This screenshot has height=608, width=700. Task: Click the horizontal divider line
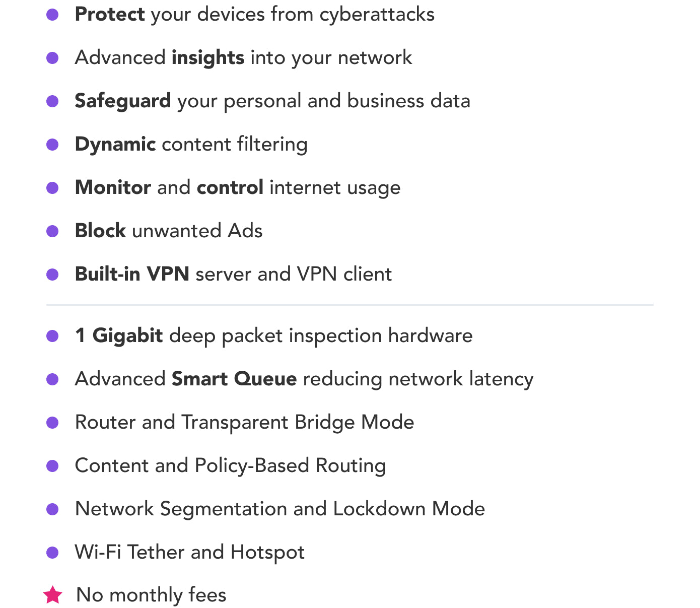point(350,305)
